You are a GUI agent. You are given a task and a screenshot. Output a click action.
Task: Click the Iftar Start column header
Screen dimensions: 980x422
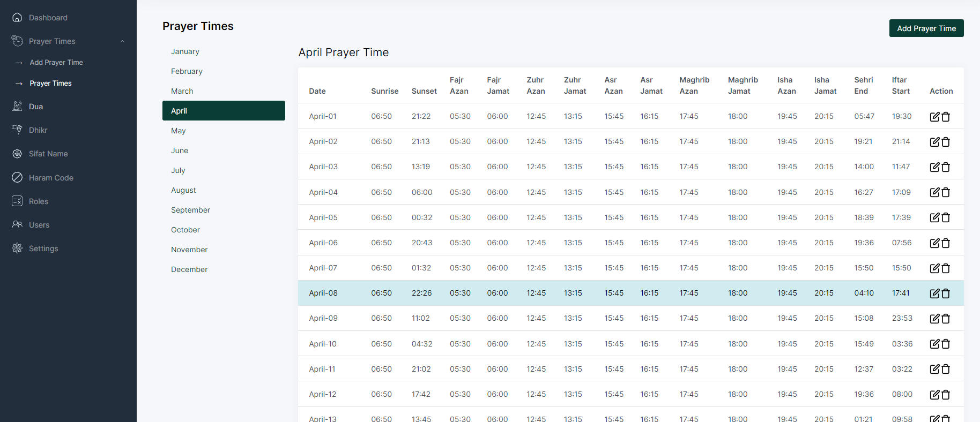901,86
